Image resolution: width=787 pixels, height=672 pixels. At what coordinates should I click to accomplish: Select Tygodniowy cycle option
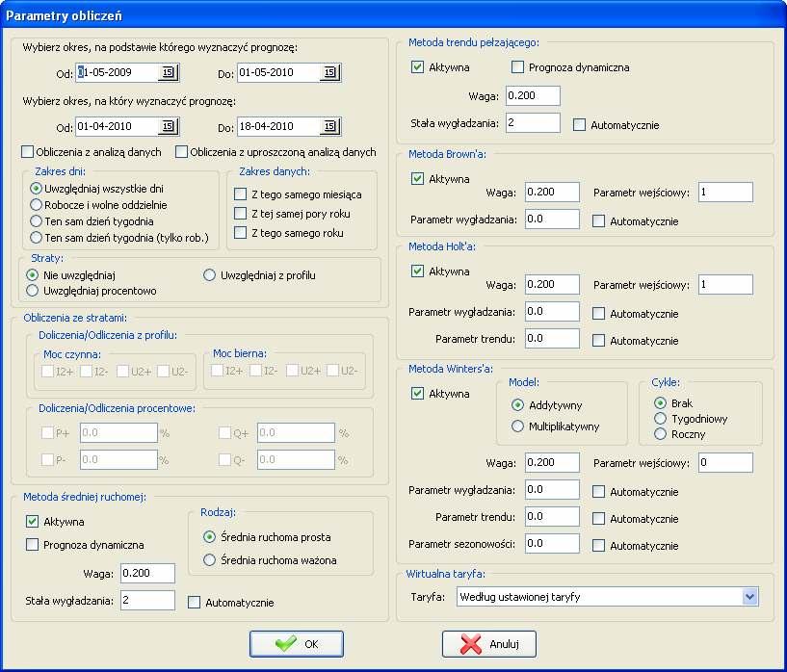(660, 418)
